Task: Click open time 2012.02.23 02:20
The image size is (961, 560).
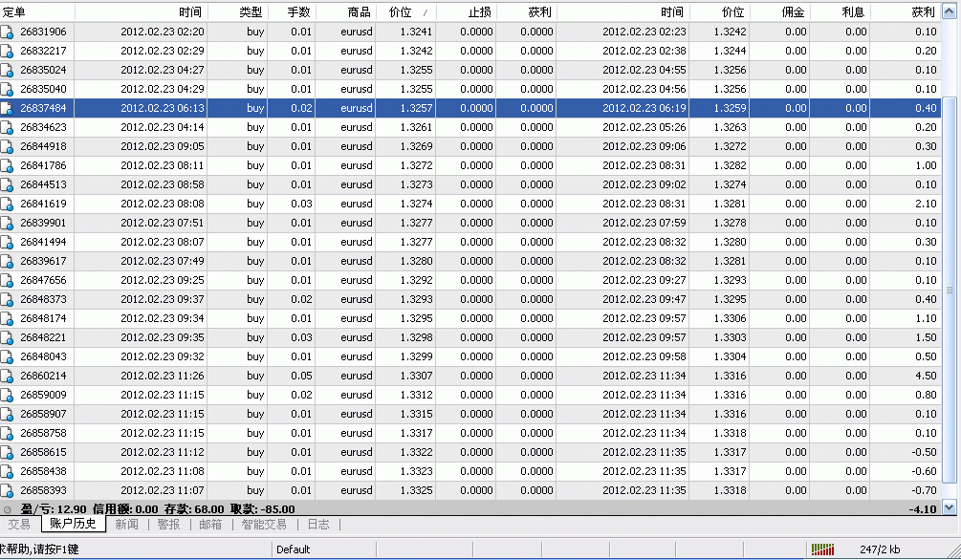Action: [x=163, y=32]
